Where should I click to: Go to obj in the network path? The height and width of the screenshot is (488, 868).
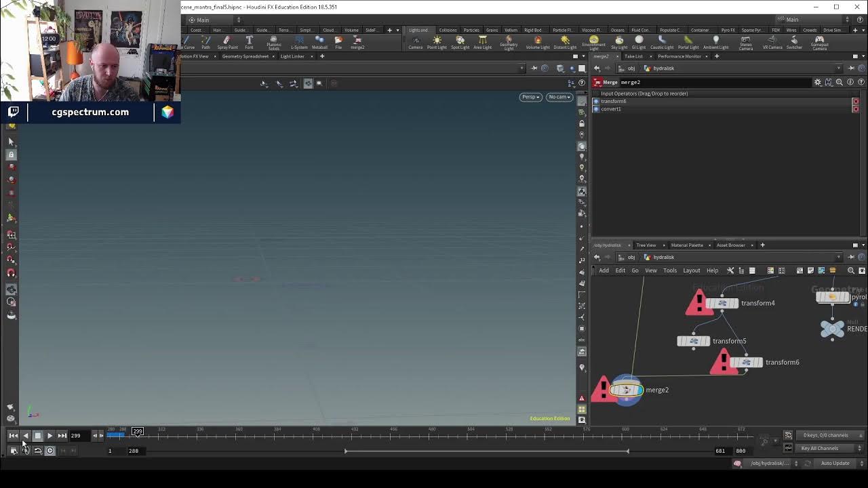pyautogui.click(x=631, y=257)
